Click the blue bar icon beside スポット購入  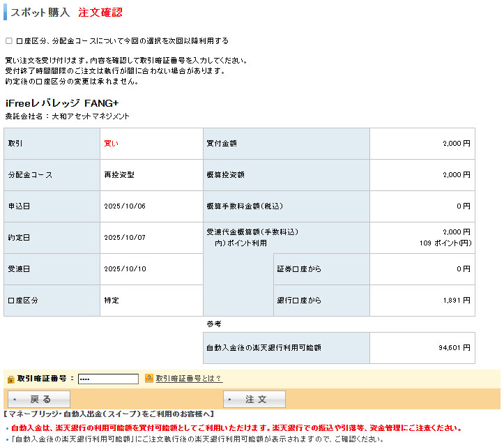tap(5, 13)
